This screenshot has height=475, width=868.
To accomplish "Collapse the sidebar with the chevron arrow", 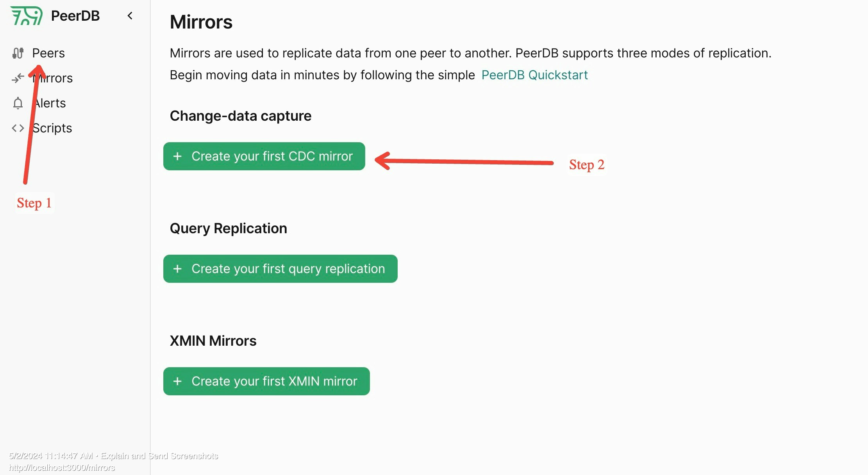I will tap(130, 16).
